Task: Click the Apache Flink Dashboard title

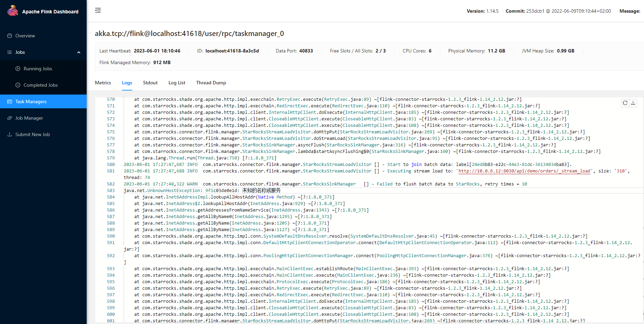Action: (x=50, y=12)
